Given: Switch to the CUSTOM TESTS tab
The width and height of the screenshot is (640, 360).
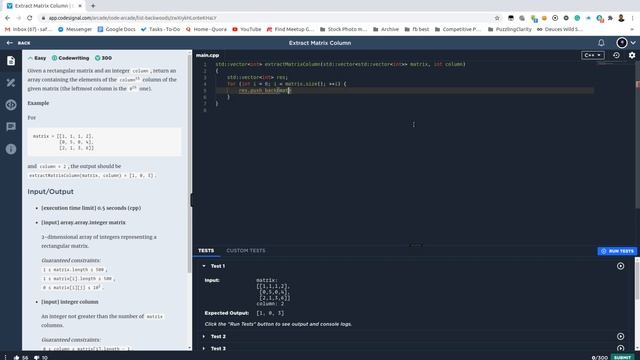Looking at the screenshot, I should pyautogui.click(x=246, y=251).
